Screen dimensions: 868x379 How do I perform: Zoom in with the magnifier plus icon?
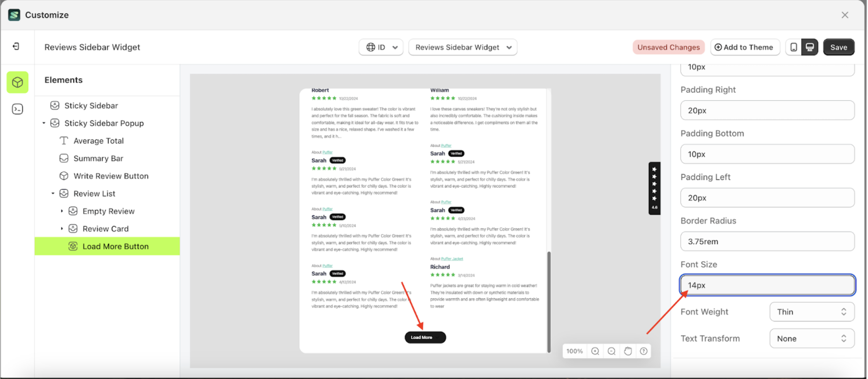[595, 351]
